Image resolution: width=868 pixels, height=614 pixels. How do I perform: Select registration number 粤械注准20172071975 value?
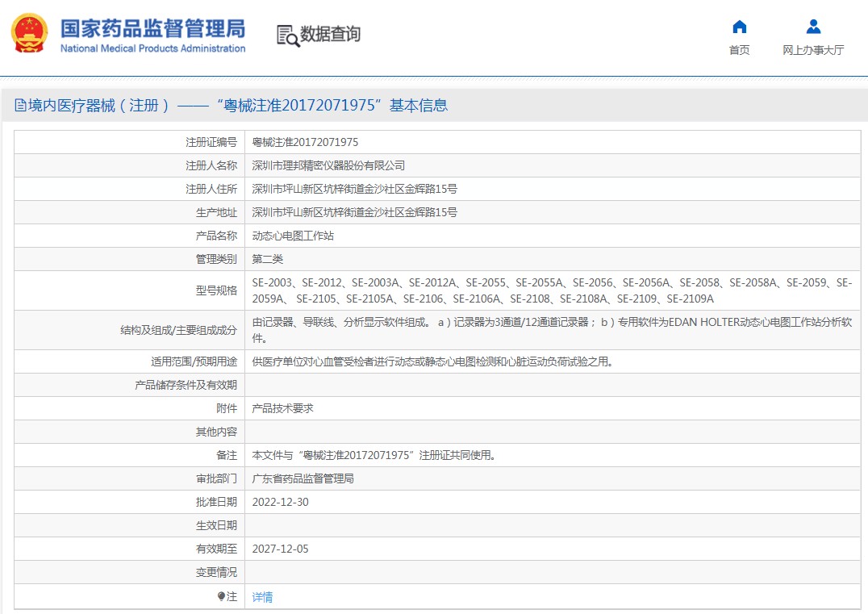pos(305,142)
